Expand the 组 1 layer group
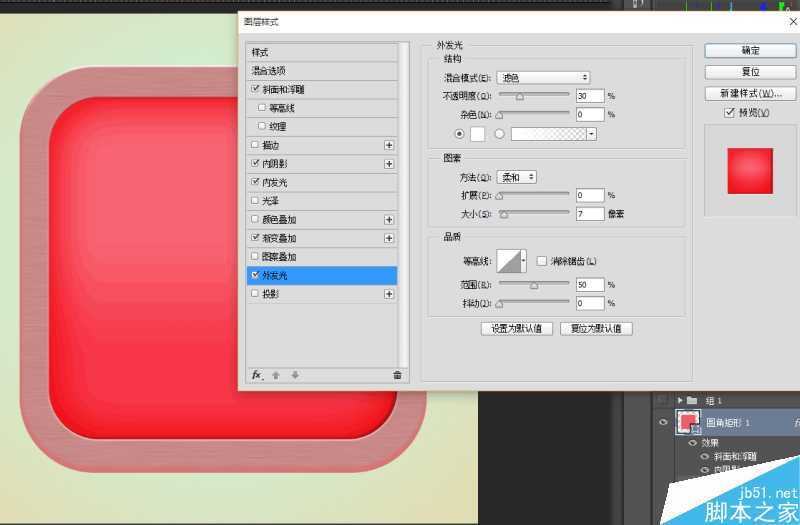This screenshot has width=800, height=525. (680, 401)
